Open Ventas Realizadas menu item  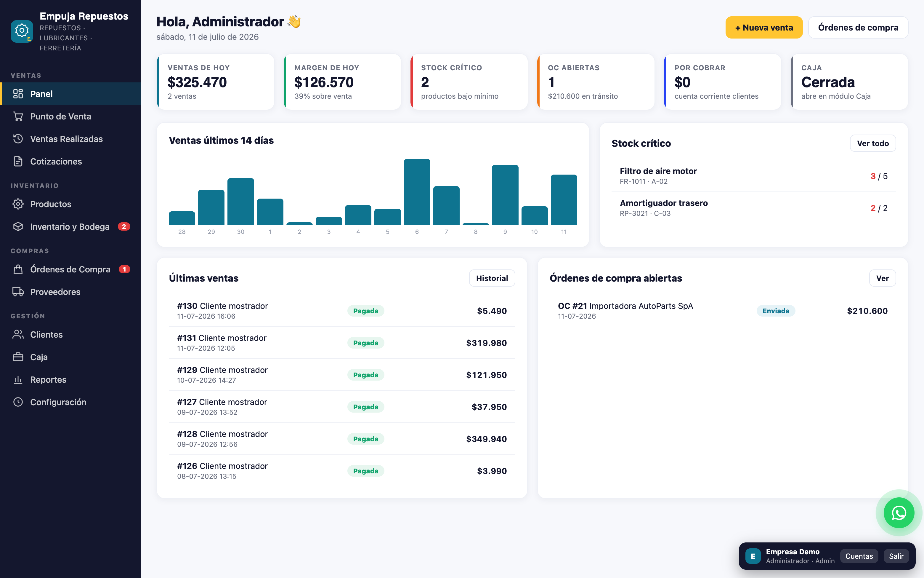tap(71, 139)
